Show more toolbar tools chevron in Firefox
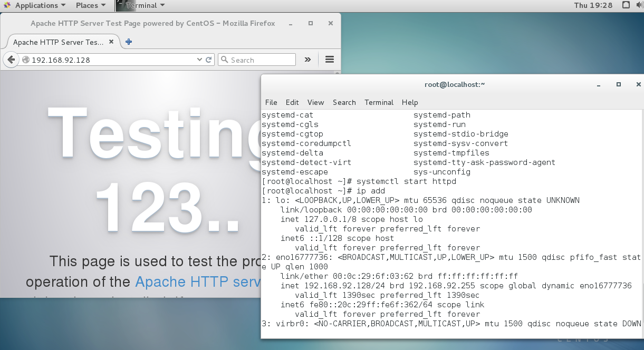Viewport: 644px width, 350px height. click(308, 60)
